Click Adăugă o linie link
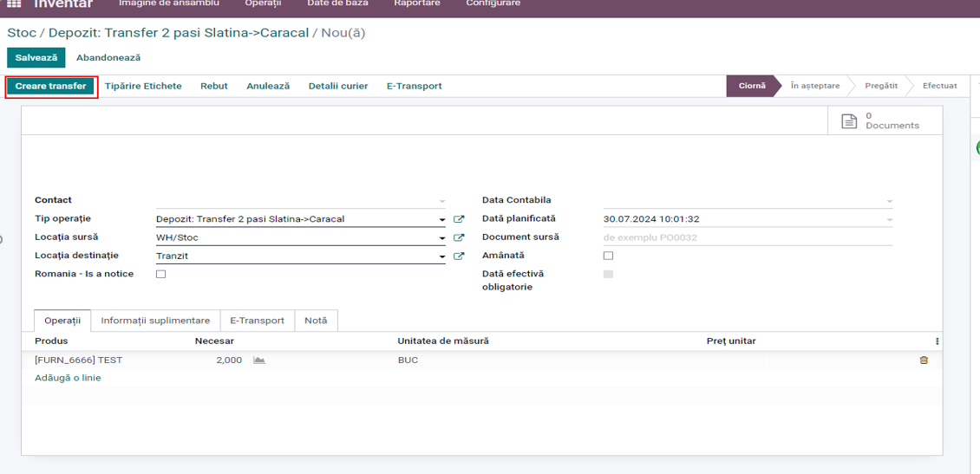Viewport: 980px width, 474px height. click(x=68, y=378)
